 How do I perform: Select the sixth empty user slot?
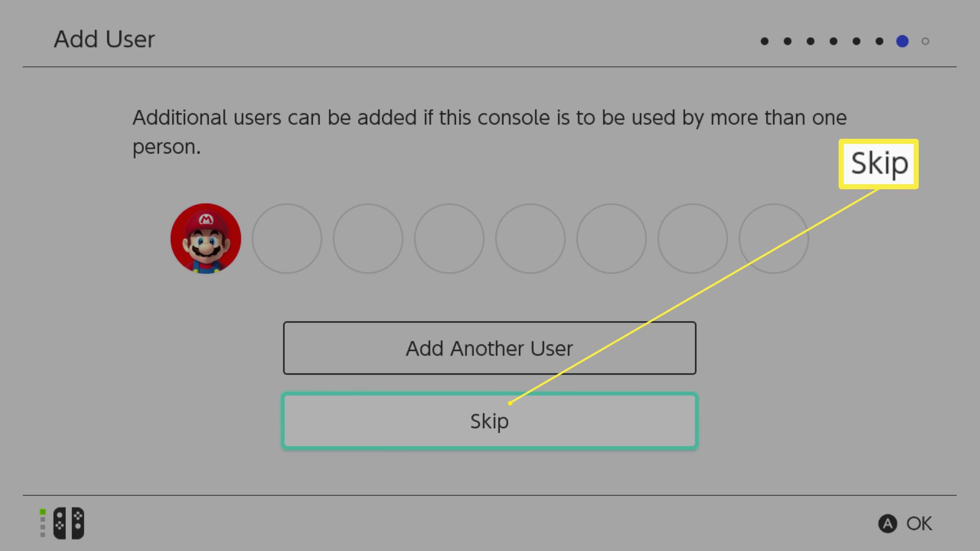point(692,239)
